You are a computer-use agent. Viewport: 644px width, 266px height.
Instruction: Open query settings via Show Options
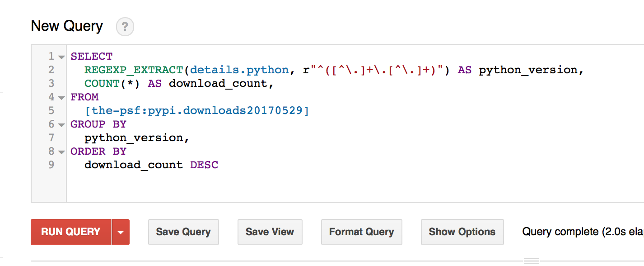462,232
